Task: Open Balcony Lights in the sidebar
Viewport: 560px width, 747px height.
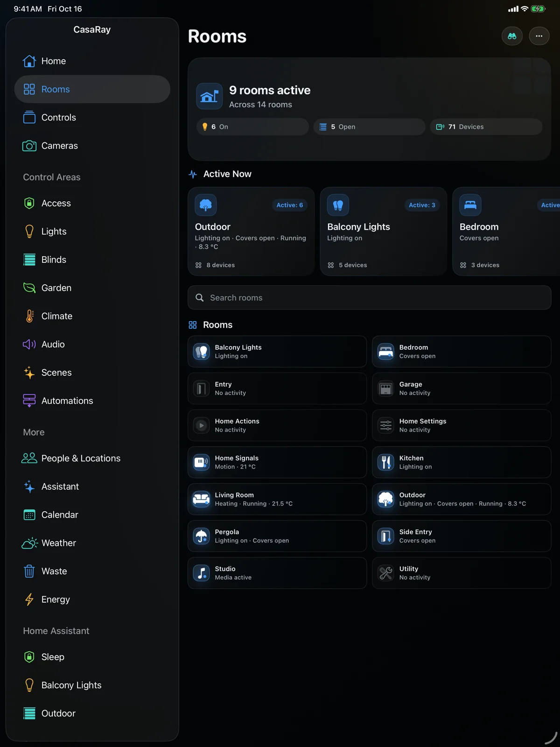Action: coord(92,685)
